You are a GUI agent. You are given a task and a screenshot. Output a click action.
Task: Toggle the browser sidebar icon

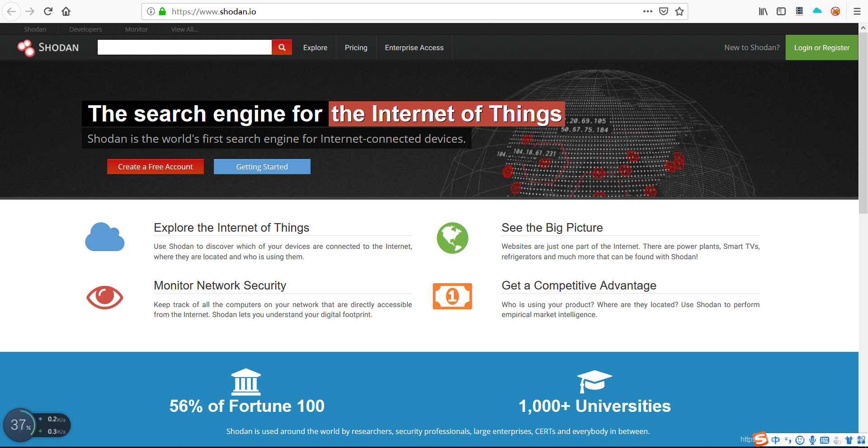[x=781, y=11]
